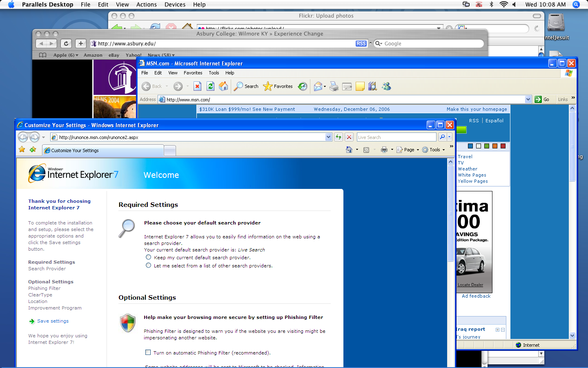
Task: Select Let me select from a list option
Action: [x=149, y=265]
